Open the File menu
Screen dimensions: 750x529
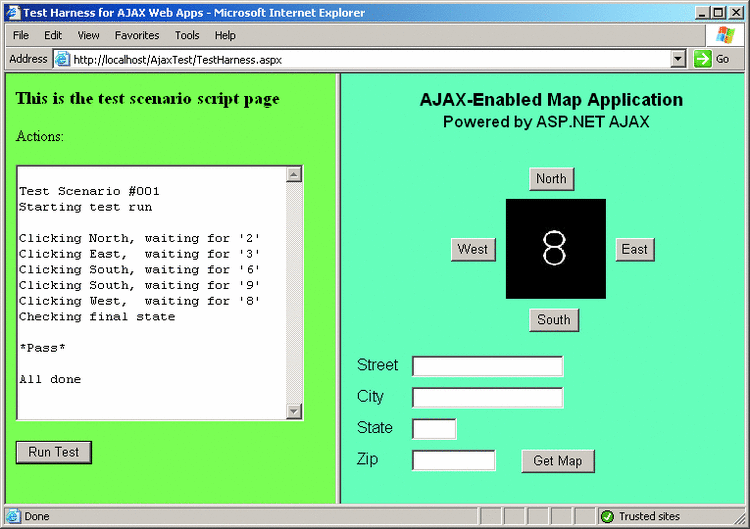click(x=21, y=35)
